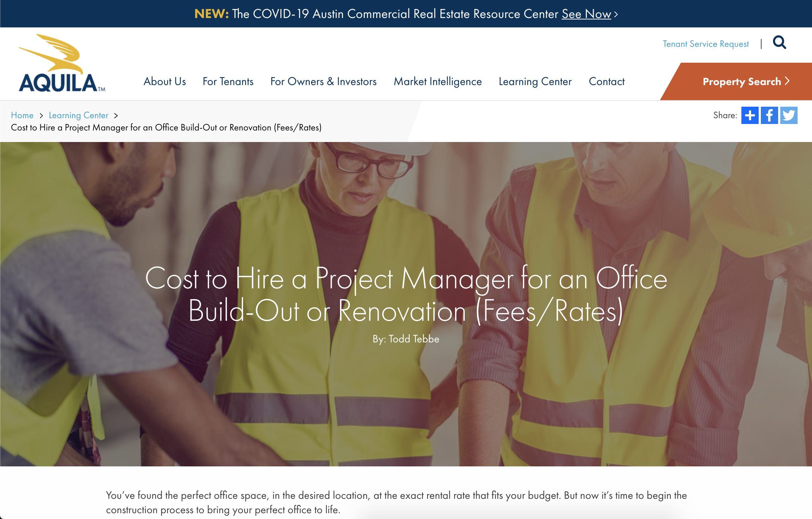This screenshot has height=519, width=812.
Task: Click the See Now banner link
Action: click(x=586, y=14)
